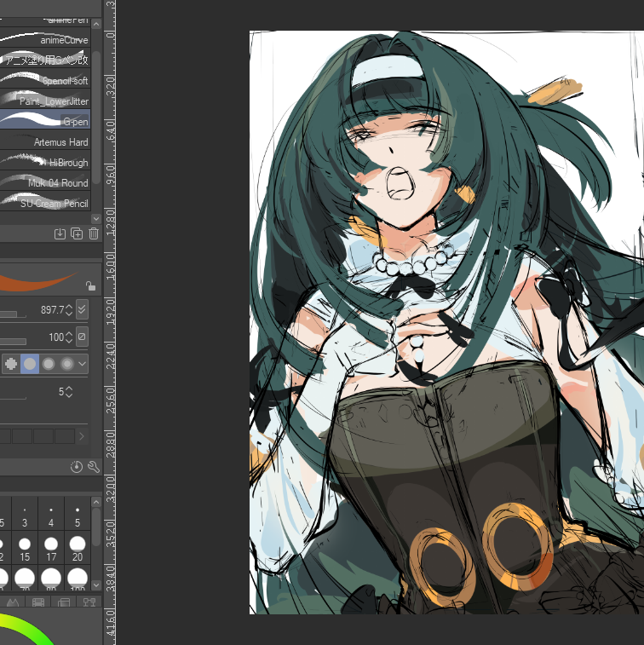Toggle the tool property lock icon
The height and width of the screenshot is (645, 644).
[90, 285]
